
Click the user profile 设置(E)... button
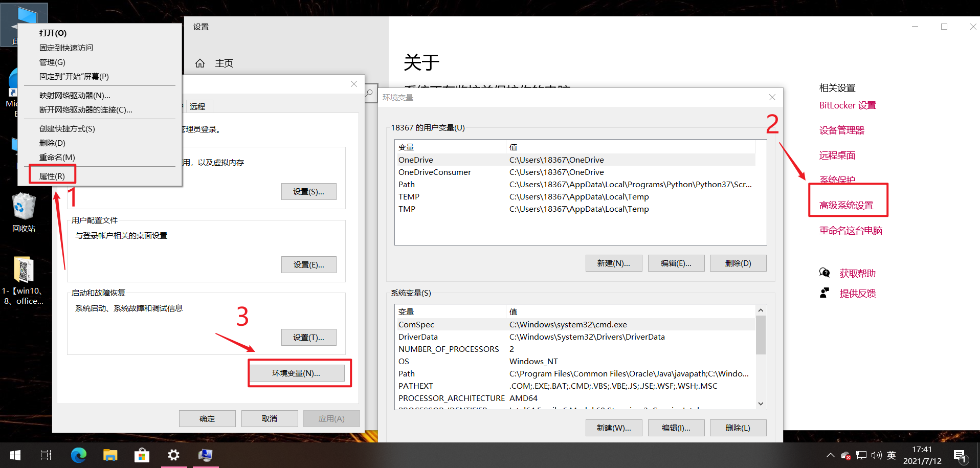coord(309,264)
